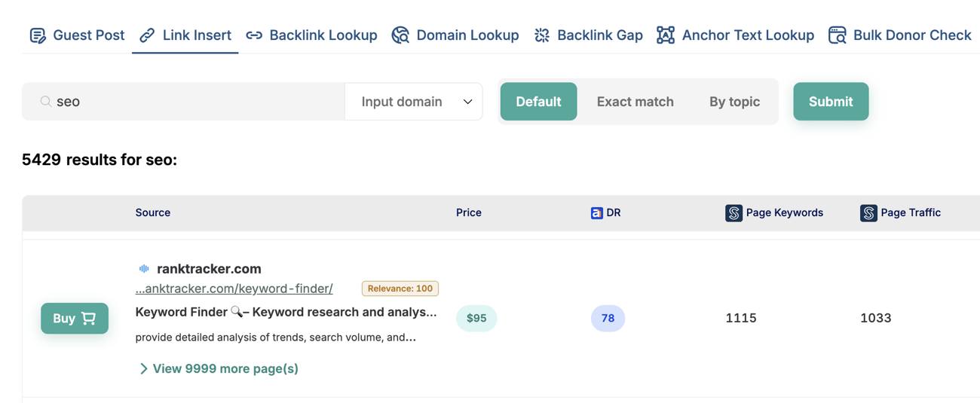Expand View 9999 more page(s)
980x403 pixels.
click(x=219, y=368)
